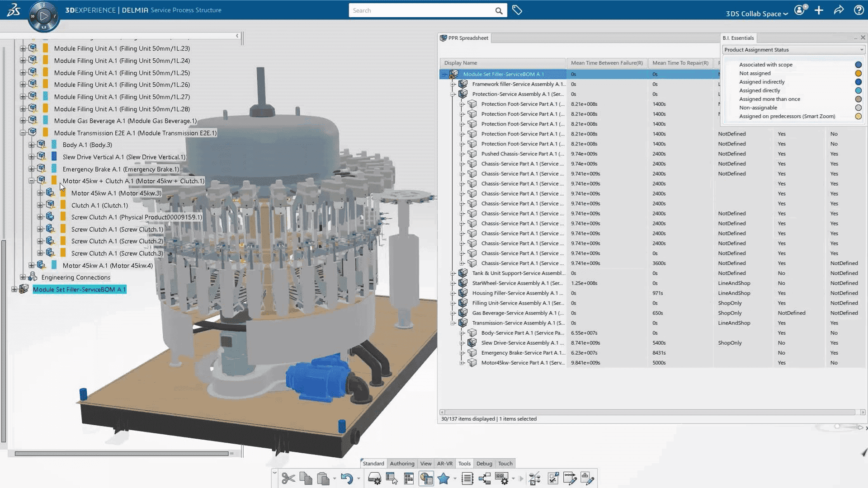Open 3DS Collab Space menu

pos(756,14)
